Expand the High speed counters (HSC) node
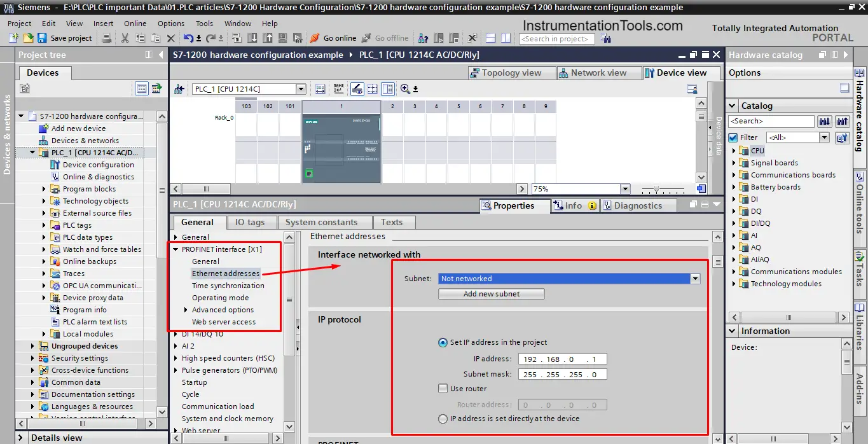 tap(176, 358)
